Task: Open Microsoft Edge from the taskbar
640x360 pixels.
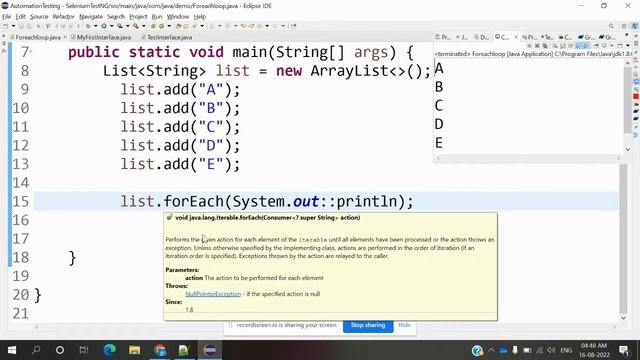Action: 109,350
